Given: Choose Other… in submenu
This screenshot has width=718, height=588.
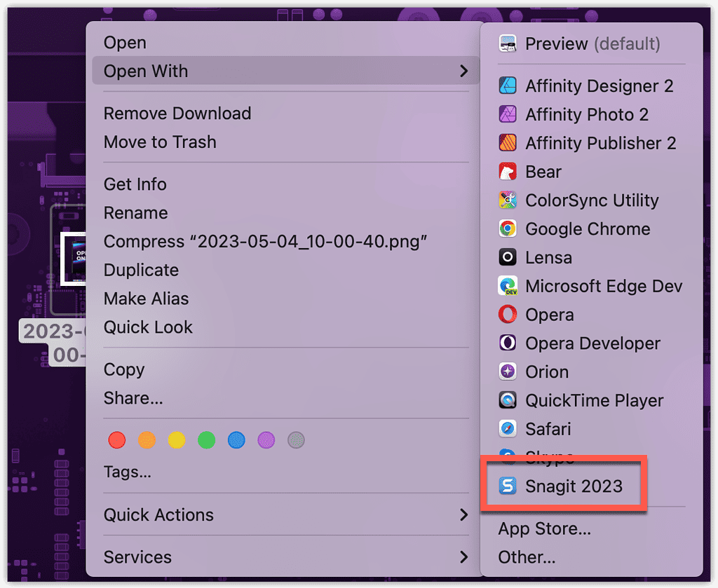Looking at the screenshot, I should (592, 557).
